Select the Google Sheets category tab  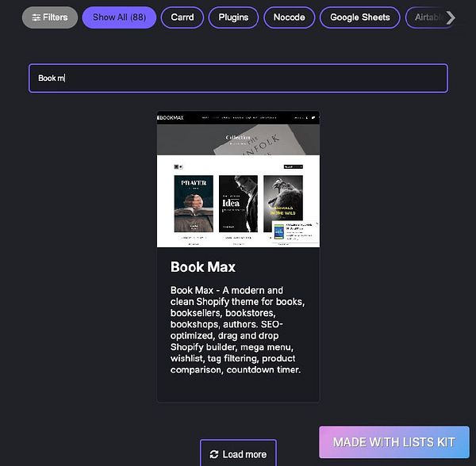coord(360,17)
